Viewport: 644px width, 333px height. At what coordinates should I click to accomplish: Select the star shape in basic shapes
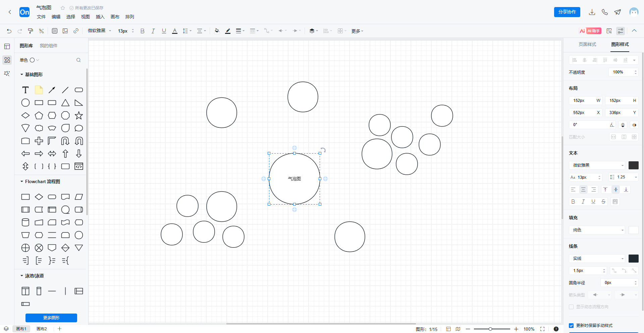[79, 116]
